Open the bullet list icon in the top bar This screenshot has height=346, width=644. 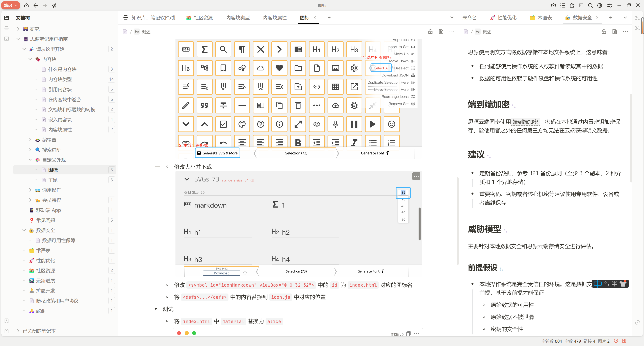coord(562,5)
